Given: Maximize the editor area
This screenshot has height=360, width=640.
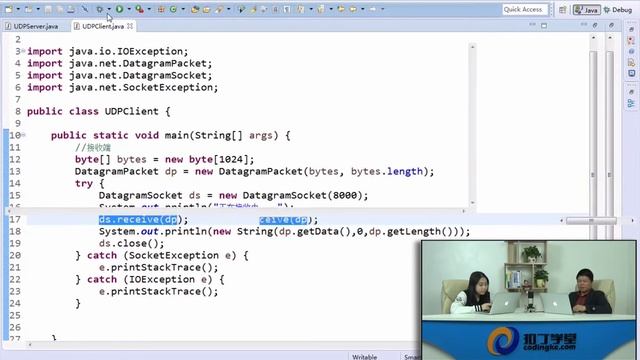Looking at the screenshot, I should tap(544, 25).
